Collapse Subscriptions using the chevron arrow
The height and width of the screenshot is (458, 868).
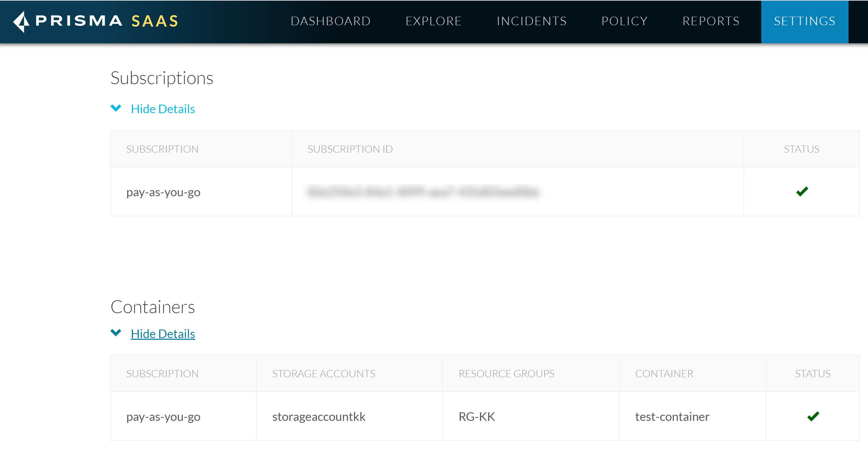coord(116,108)
